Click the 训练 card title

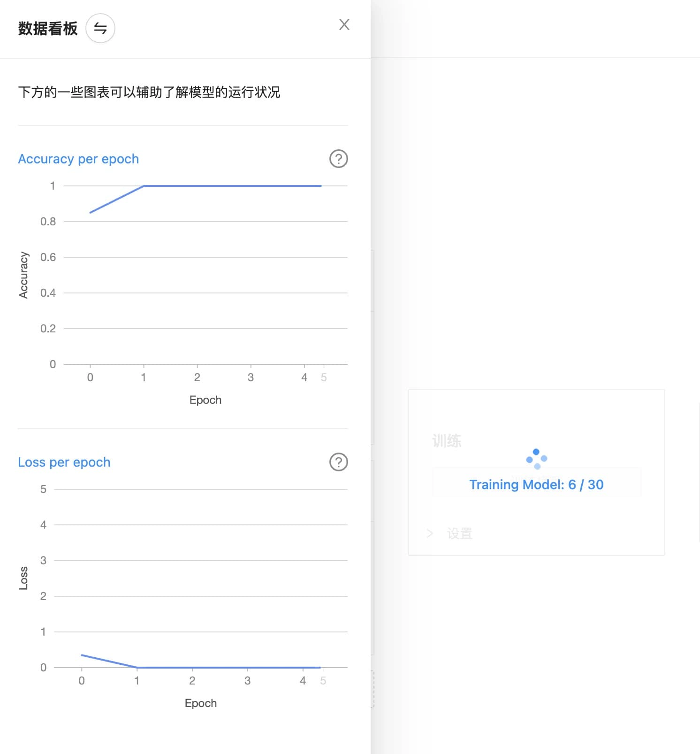(447, 441)
